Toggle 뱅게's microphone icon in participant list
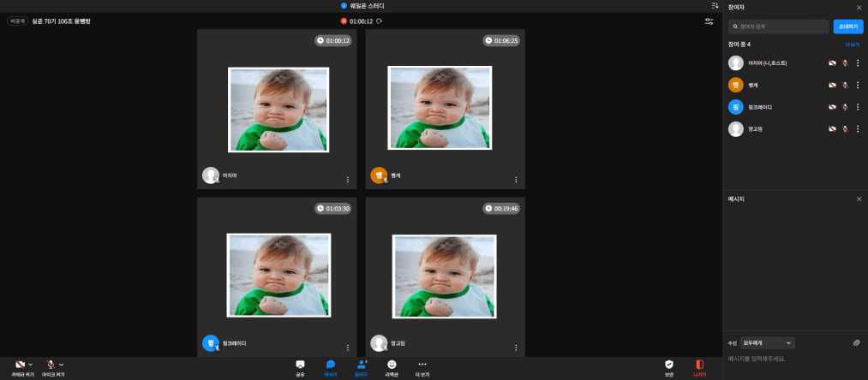868x380 pixels. pyautogui.click(x=845, y=86)
